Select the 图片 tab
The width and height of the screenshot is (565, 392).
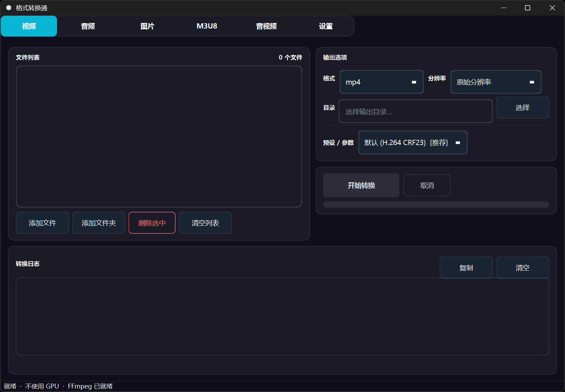tap(147, 26)
